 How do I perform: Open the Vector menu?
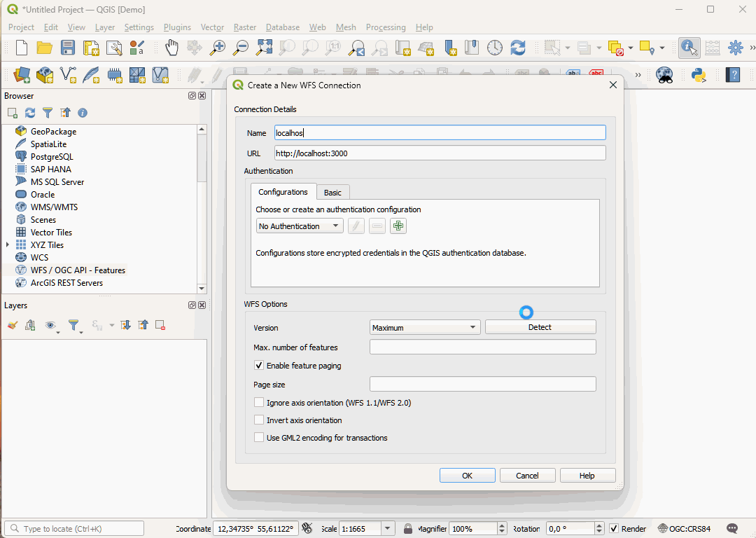pos(212,27)
